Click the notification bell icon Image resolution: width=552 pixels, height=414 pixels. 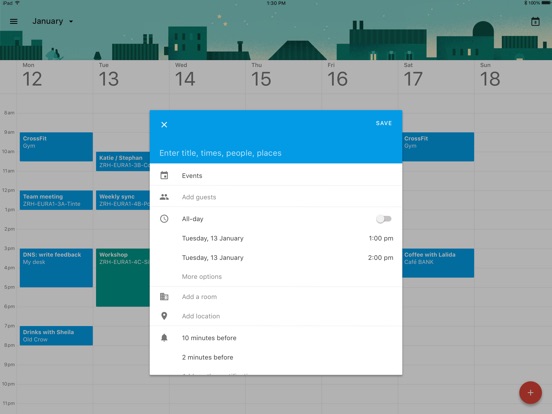click(164, 338)
